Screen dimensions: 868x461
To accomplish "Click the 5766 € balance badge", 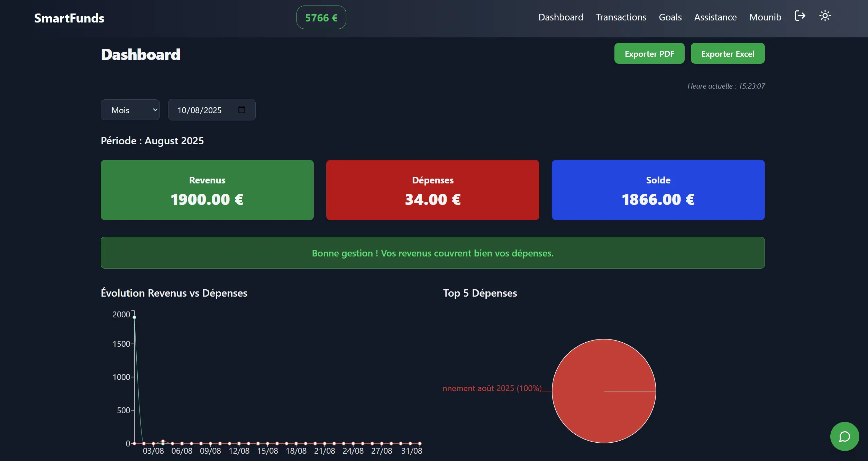I will (x=321, y=18).
